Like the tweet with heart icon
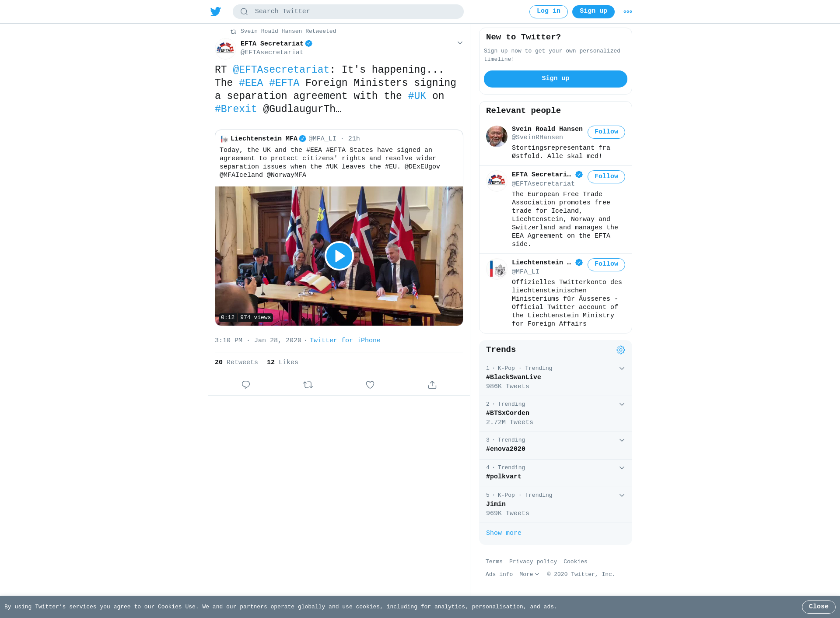Viewport: 840px width, 618px height. coord(370,385)
